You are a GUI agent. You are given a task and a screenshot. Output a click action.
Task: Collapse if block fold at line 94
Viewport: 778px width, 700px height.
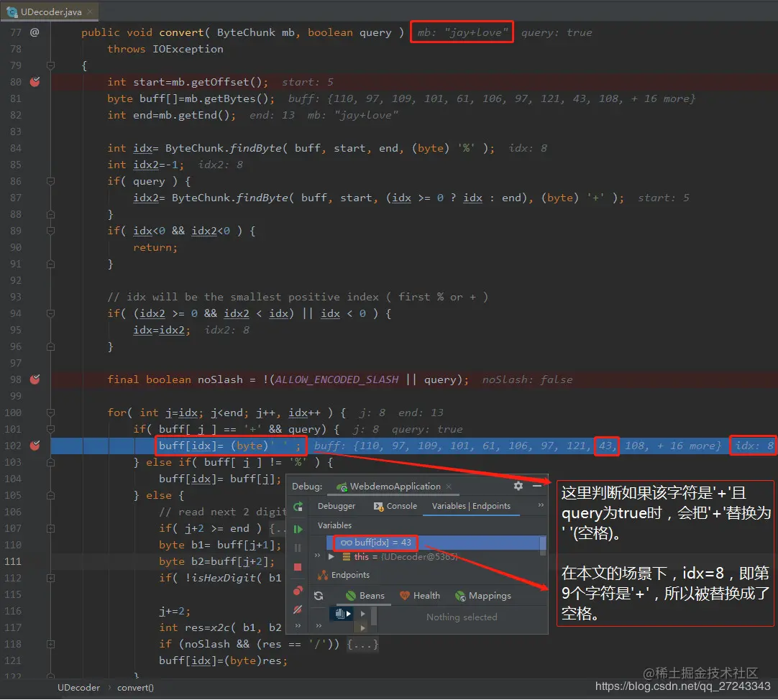point(50,313)
